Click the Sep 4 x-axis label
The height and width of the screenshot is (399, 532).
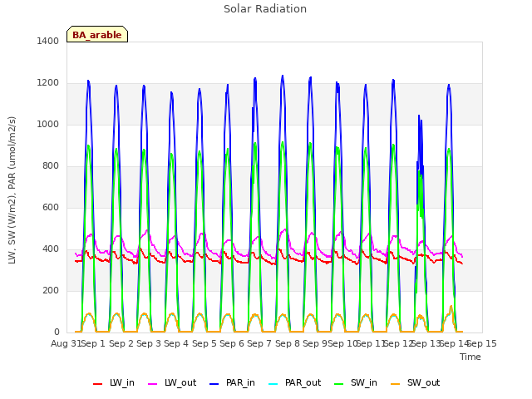176,344
